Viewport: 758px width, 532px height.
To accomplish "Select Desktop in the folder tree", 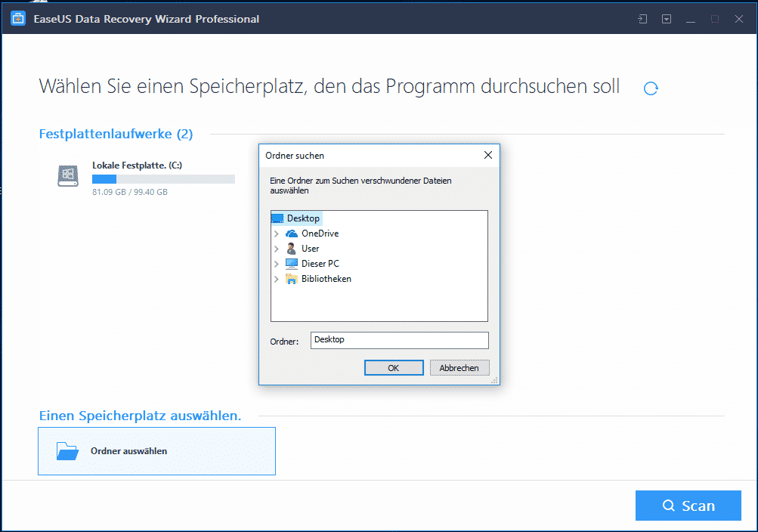I will (303, 218).
